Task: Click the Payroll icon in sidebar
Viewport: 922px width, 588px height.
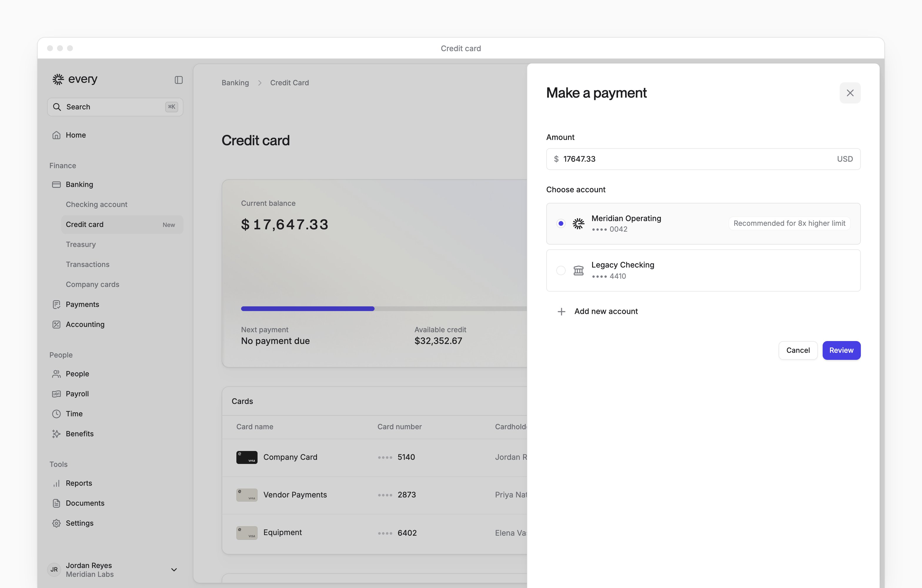Action: (x=56, y=394)
